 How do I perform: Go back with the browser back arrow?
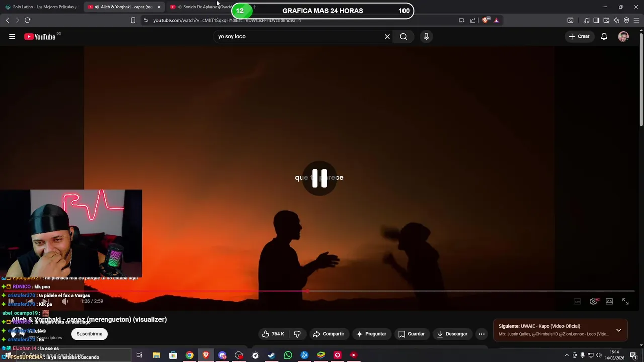point(7,20)
